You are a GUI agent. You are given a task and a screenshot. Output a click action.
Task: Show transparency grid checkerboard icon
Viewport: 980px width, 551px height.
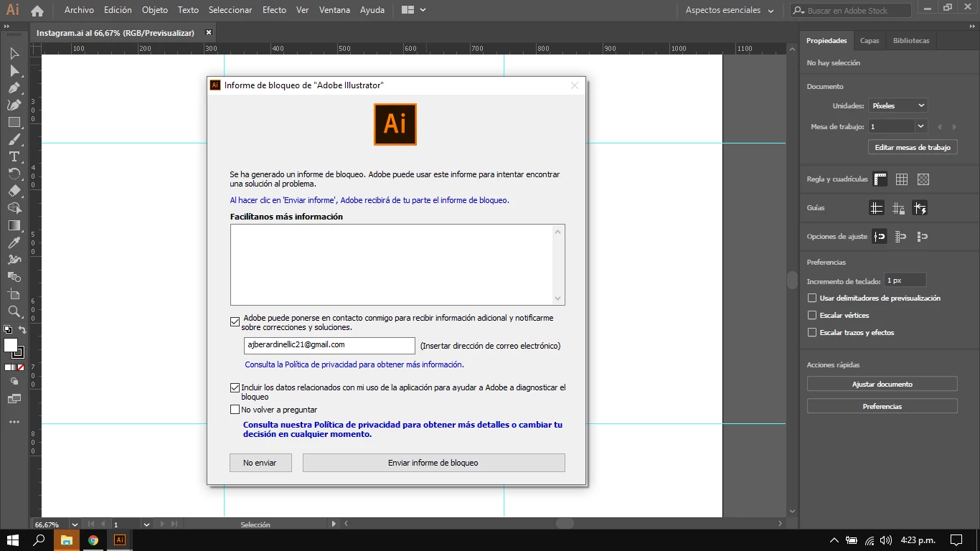(923, 179)
